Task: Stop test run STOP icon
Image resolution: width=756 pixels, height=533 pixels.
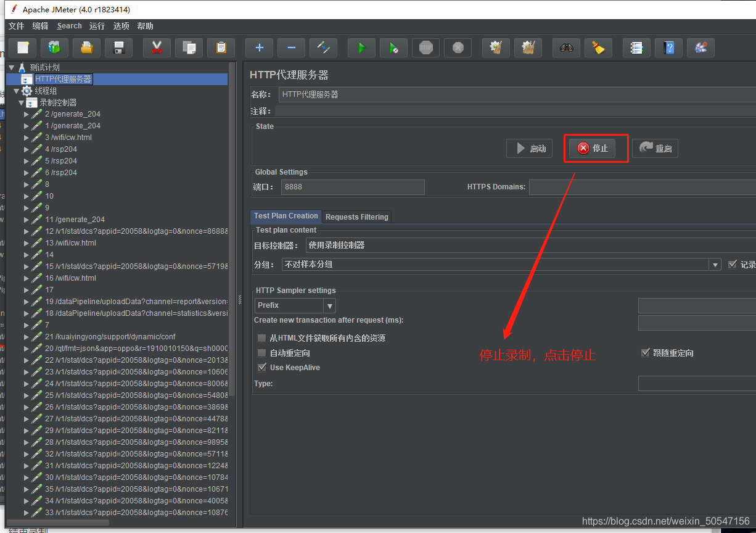Action: coord(425,48)
